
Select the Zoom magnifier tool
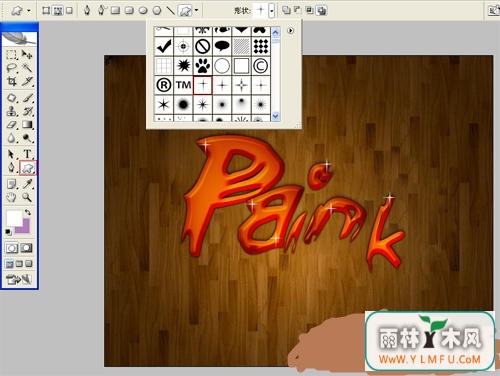tap(27, 197)
